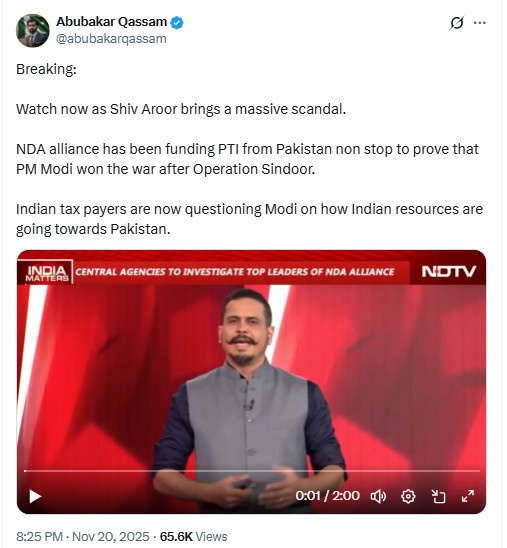The image size is (507, 548).
Task: Play the embedded NDTV video
Action: pos(35,496)
